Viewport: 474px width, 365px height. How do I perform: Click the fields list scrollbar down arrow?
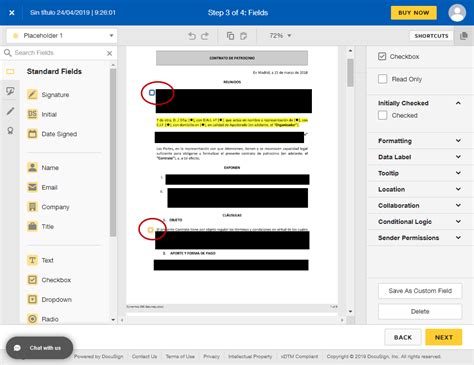point(113,320)
